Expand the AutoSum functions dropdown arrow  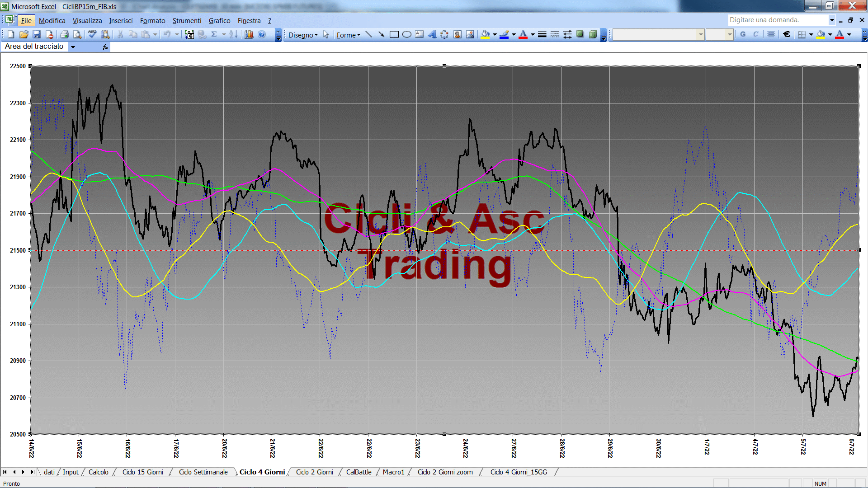pos(224,35)
